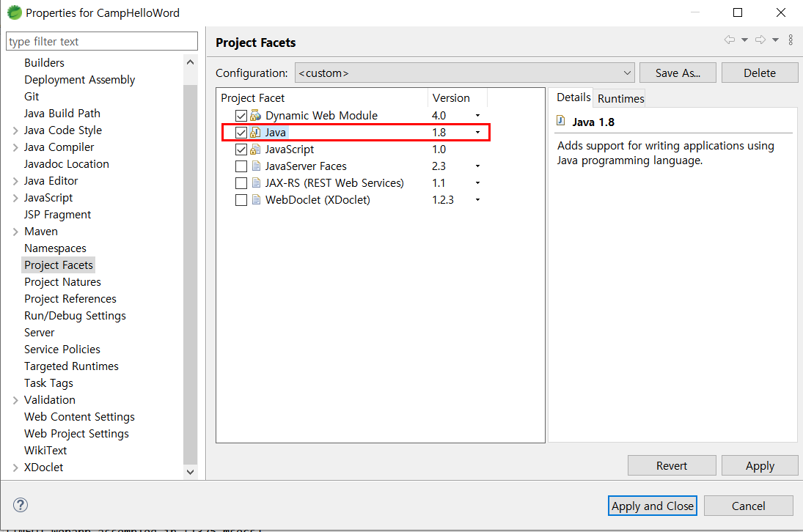This screenshot has width=803, height=532.
Task: Click the JavaScript facet icon
Action: 255,149
